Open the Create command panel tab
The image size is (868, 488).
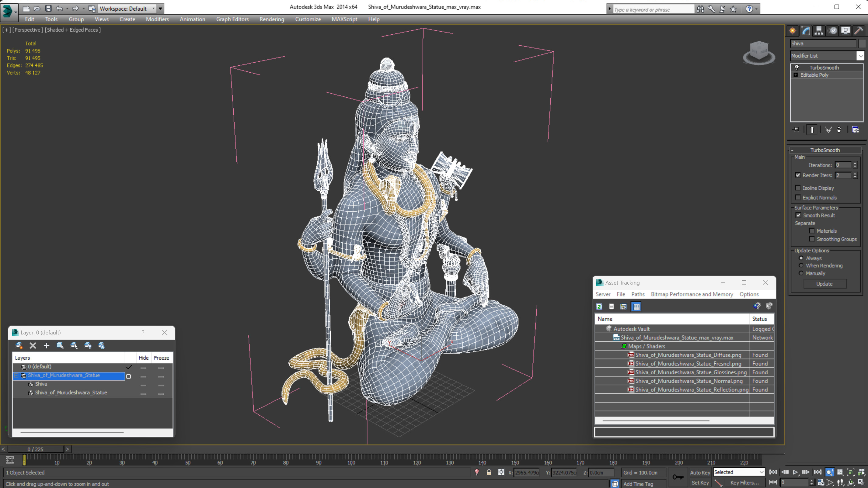tap(793, 31)
